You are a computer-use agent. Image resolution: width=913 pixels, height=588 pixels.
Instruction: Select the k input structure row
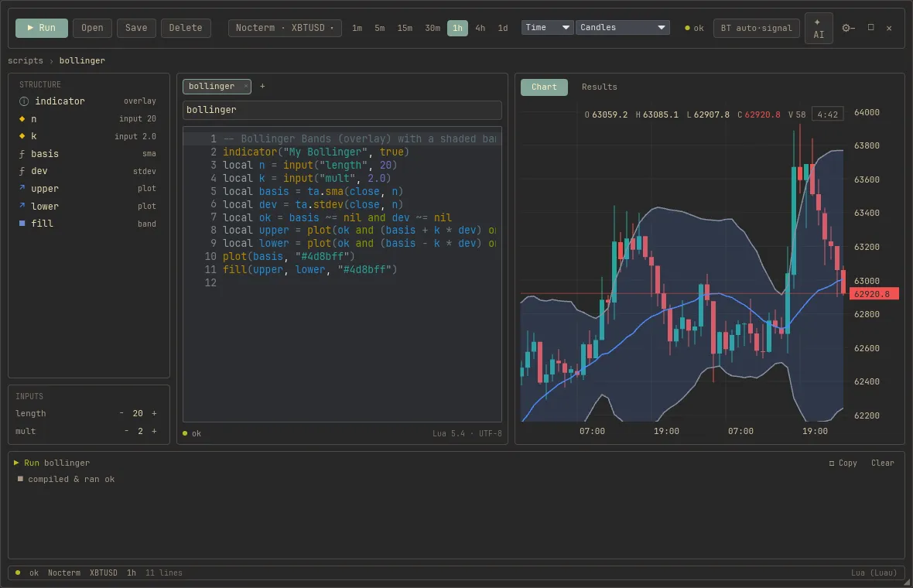pos(88,136)
